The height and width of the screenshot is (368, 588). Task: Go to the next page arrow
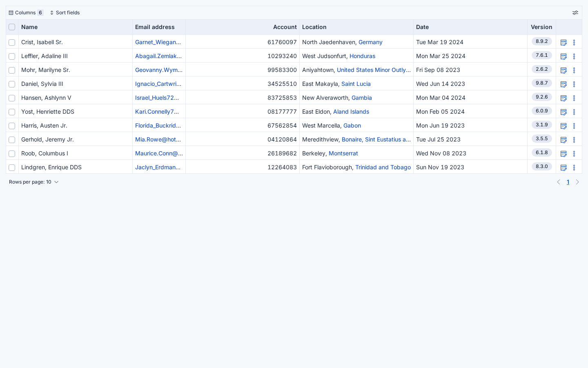coord(577,182)
